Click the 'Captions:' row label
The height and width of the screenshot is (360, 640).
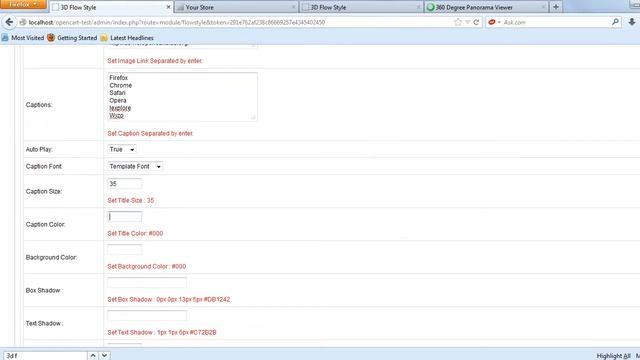(x=39, y=105)
